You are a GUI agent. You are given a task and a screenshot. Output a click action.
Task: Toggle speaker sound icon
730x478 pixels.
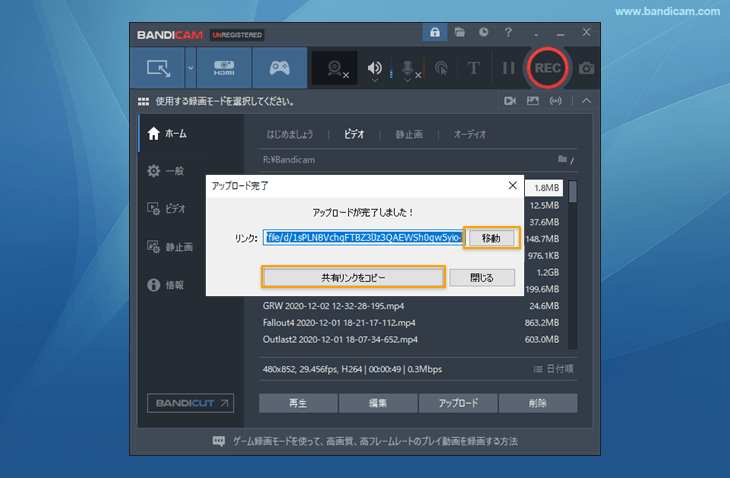click(x=374, y=67)
